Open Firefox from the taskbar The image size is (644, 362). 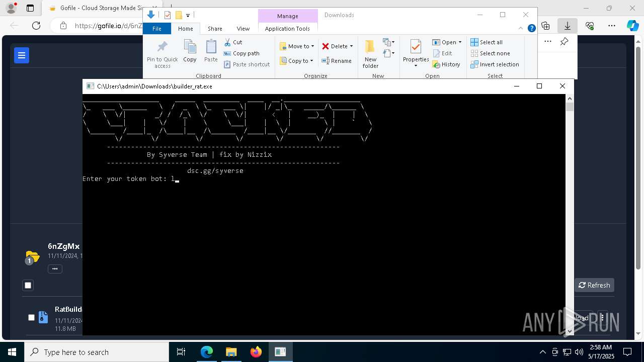(256, 352)
